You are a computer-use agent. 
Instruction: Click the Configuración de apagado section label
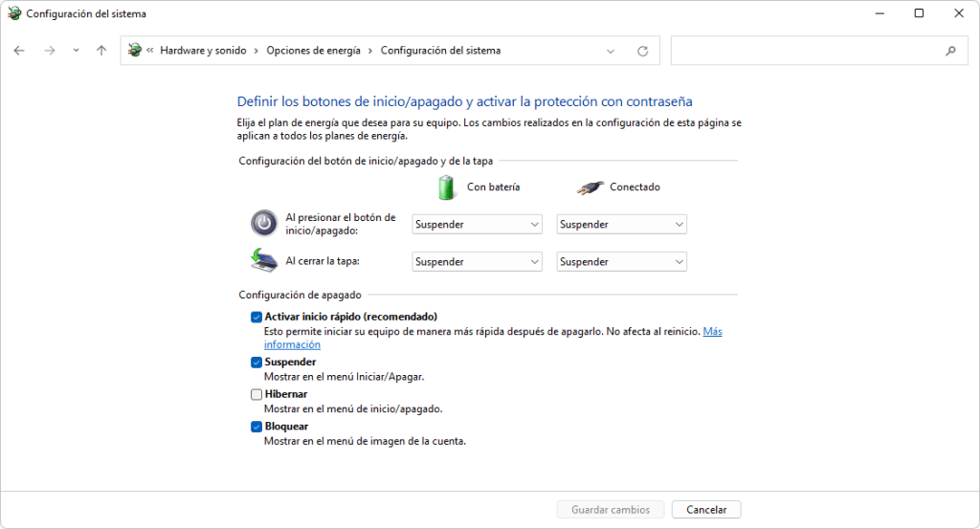tap(300, 295)
